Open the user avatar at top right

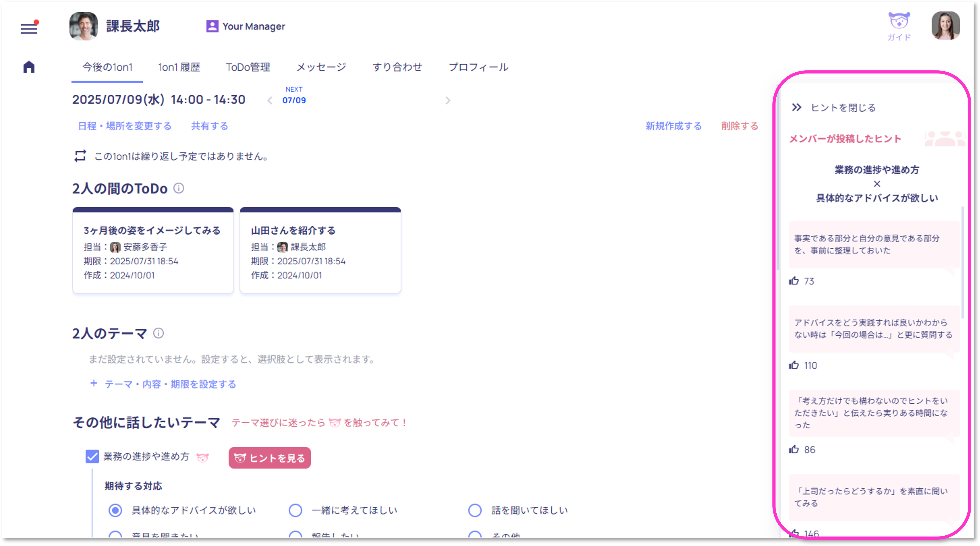coord(945,25)
